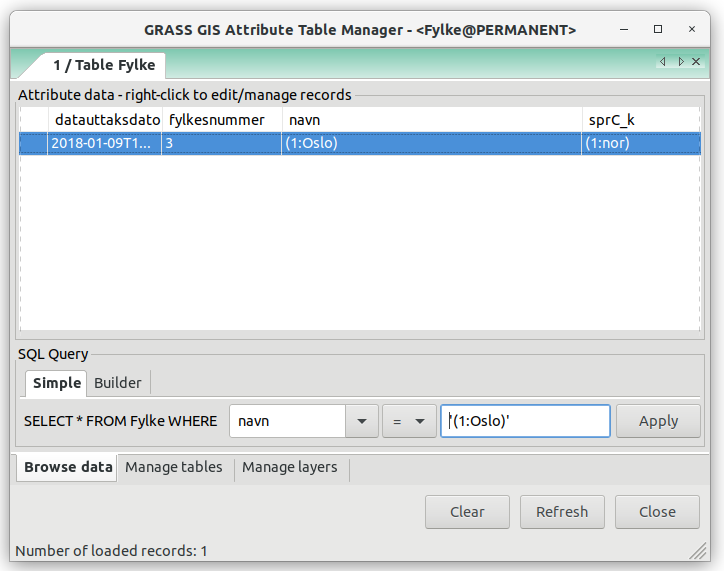The image size is (724, 571).
Task: Click the Apply query button
Action: point(658,421)
